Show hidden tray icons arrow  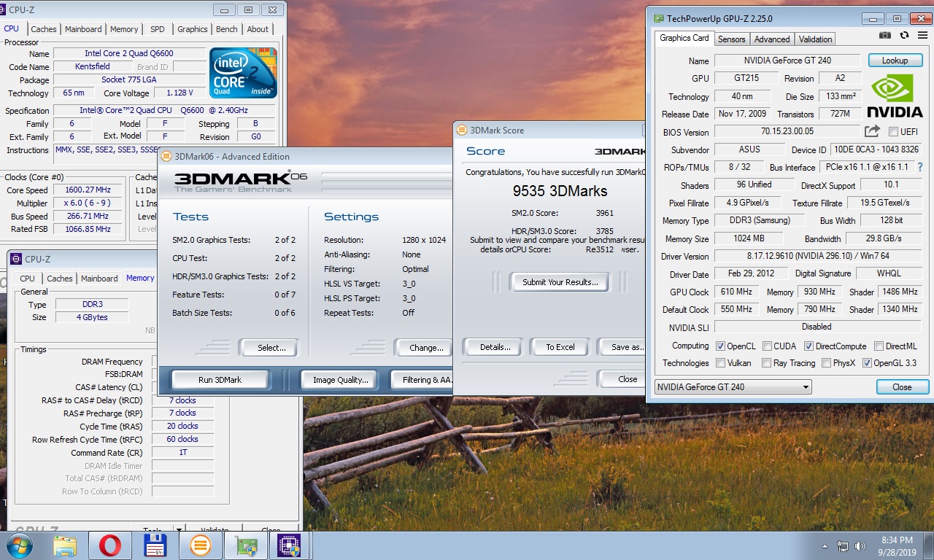tap(825, 545)
